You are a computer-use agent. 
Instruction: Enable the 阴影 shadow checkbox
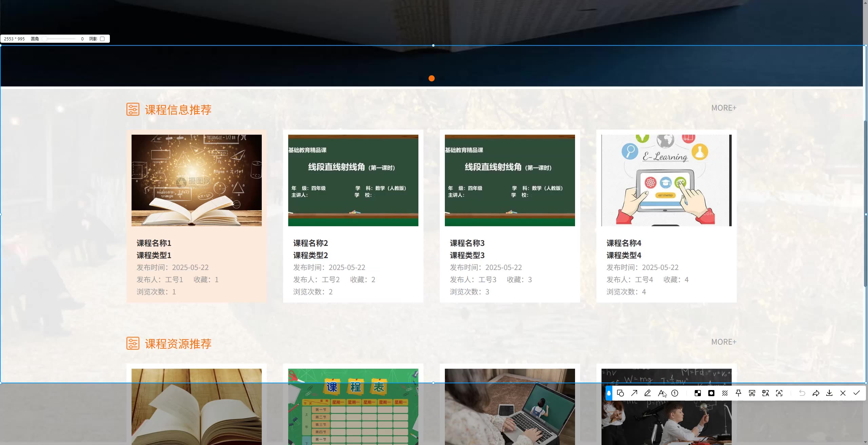coord(102,39)
